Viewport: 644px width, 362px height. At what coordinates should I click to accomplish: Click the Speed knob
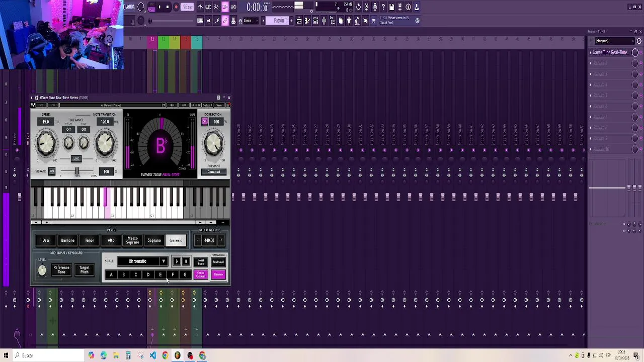point(46,143)
